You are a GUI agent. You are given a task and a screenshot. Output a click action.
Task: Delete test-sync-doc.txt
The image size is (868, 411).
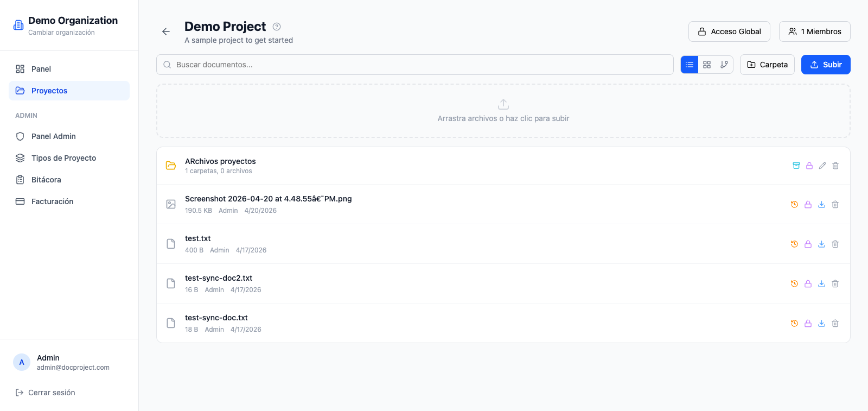point(835,324)
